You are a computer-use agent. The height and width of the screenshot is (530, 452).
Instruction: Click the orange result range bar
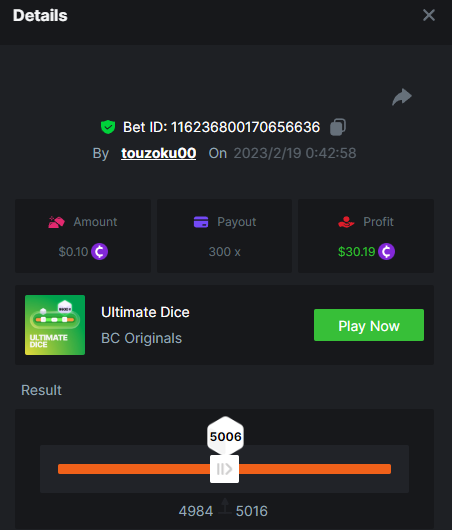point(224,469)
